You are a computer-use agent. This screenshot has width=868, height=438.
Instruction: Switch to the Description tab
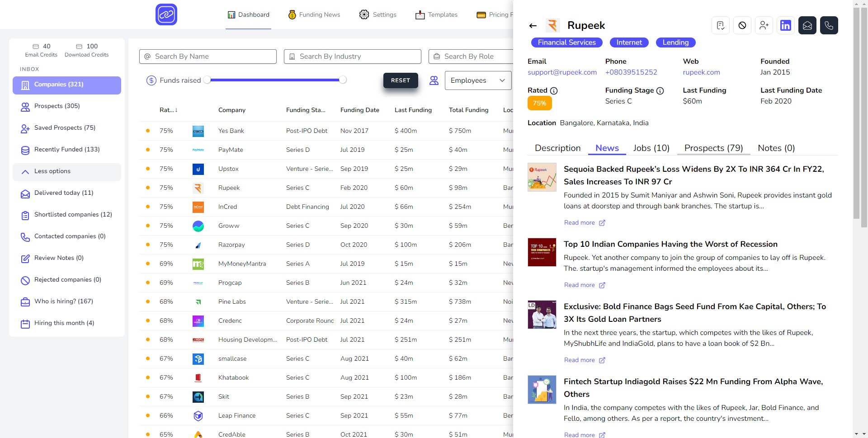point(557,148)
